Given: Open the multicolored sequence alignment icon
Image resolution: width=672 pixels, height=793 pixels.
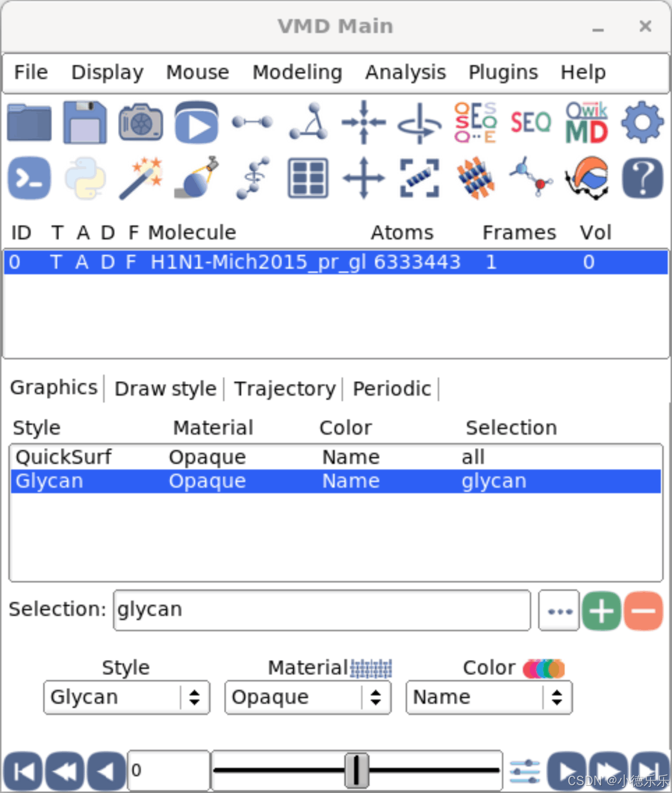Looking at the screenshot, I should 475,123.
